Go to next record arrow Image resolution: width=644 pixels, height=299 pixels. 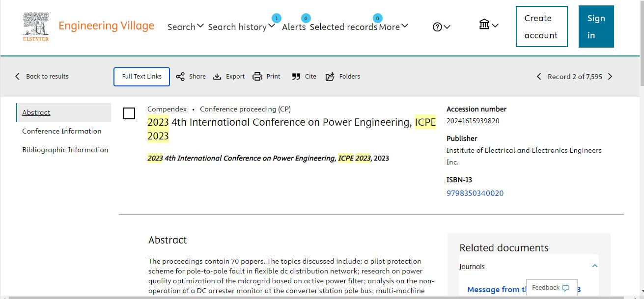point(610,77)
